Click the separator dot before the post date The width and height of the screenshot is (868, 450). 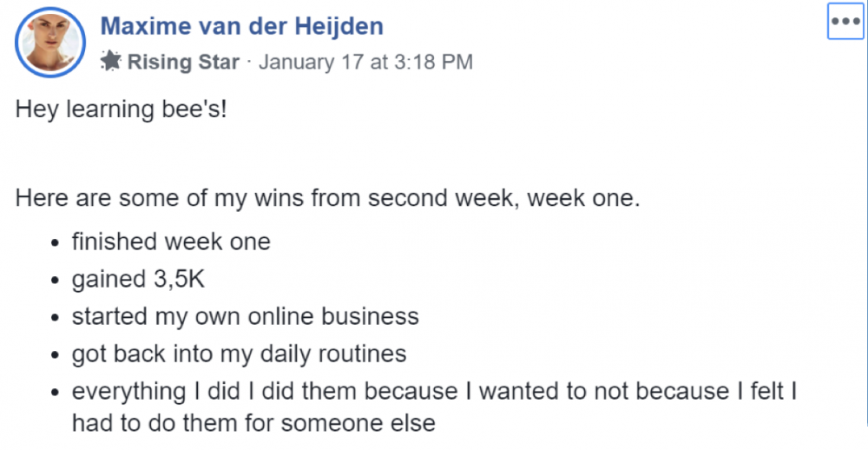pyautogui.click(x=249, y=62)
